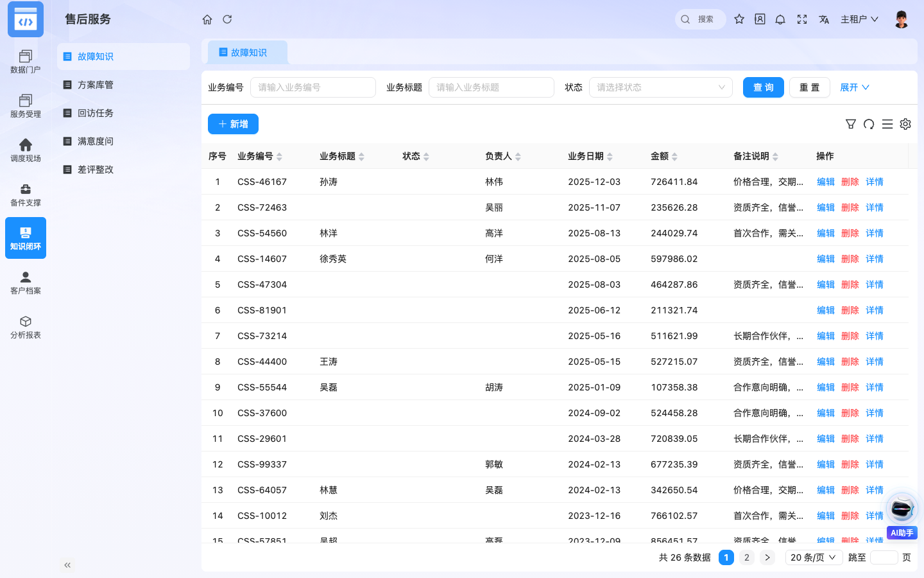Refresh the page with the reload icon
Screen dimensions: 924x578
(227, 19)
